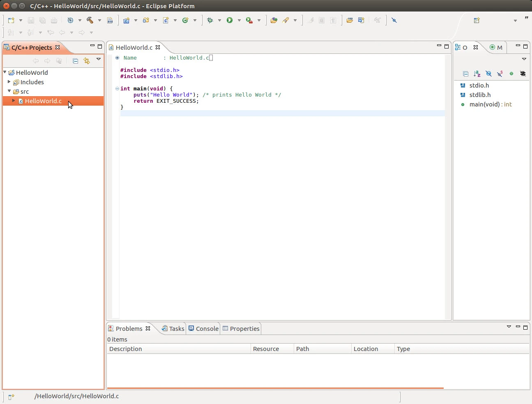Click the Open Perspective icon
The width and height of the screenshot is (532, 404).
click(x=477, y=21)
